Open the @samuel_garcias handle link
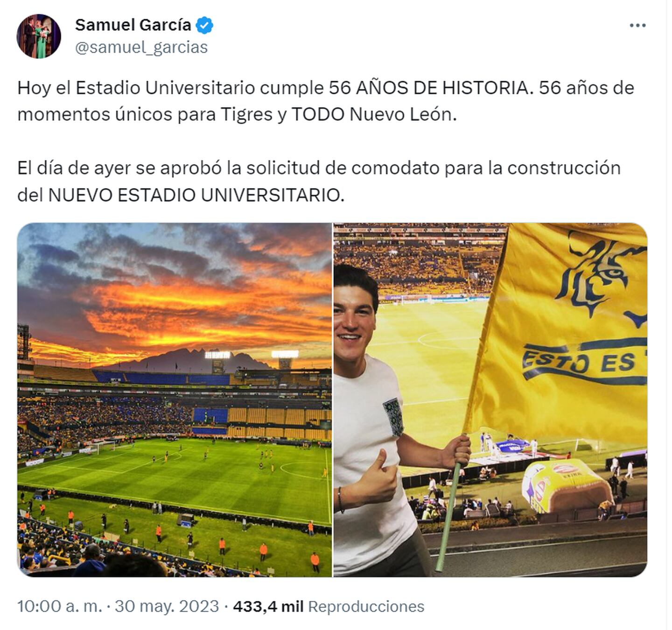The height and width of the screenshot is (630, 672). click(141, 47)
